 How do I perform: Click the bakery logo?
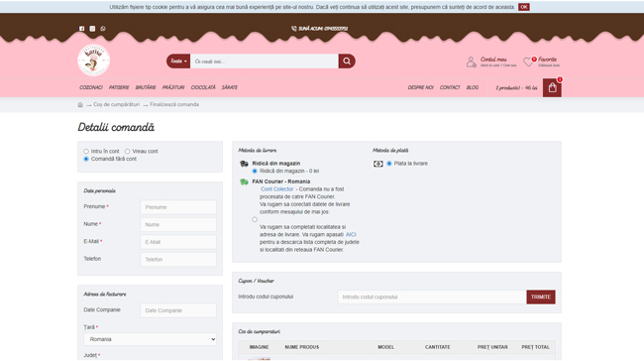point(94,60)
